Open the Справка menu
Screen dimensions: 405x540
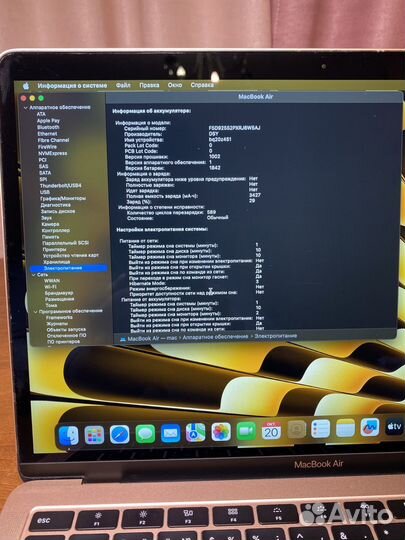(202, 85)
